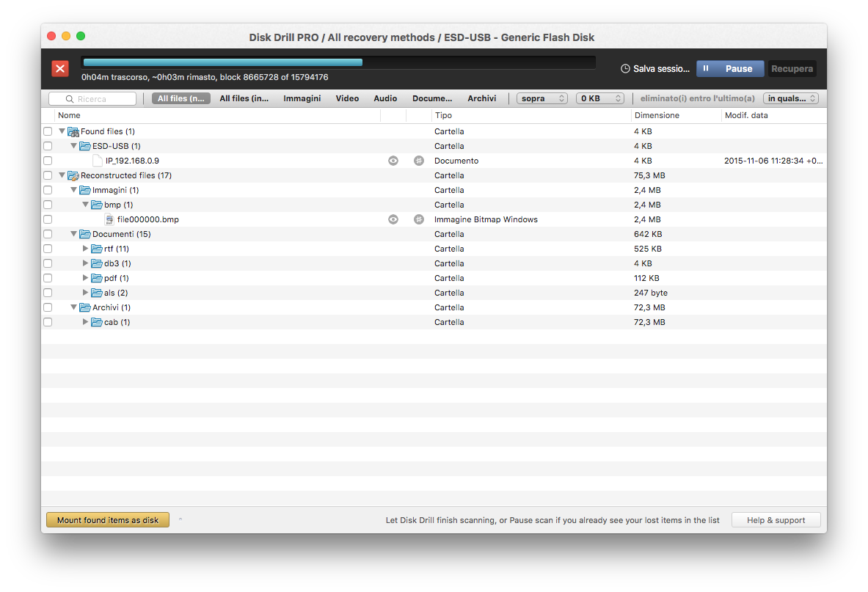Filter results by Video
Screen dimensions: 868x592
tap(347, 98)
